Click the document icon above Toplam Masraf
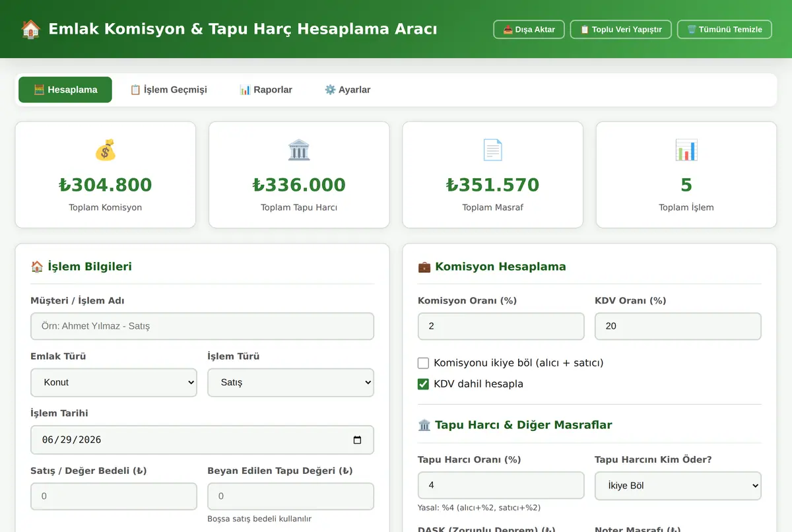792x532 pixels. coord(493,150)
